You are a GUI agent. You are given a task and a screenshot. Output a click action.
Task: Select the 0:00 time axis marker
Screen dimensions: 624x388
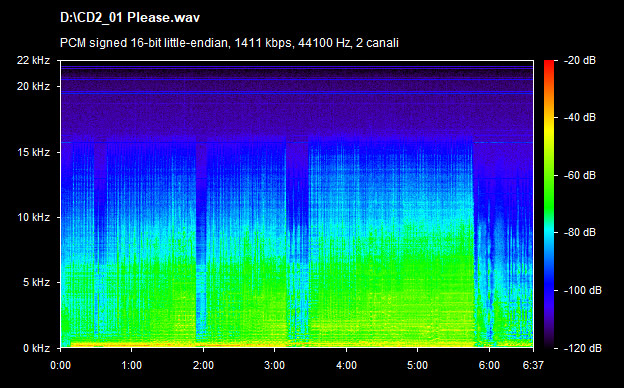pyautogui.click(x=60, y=365)
